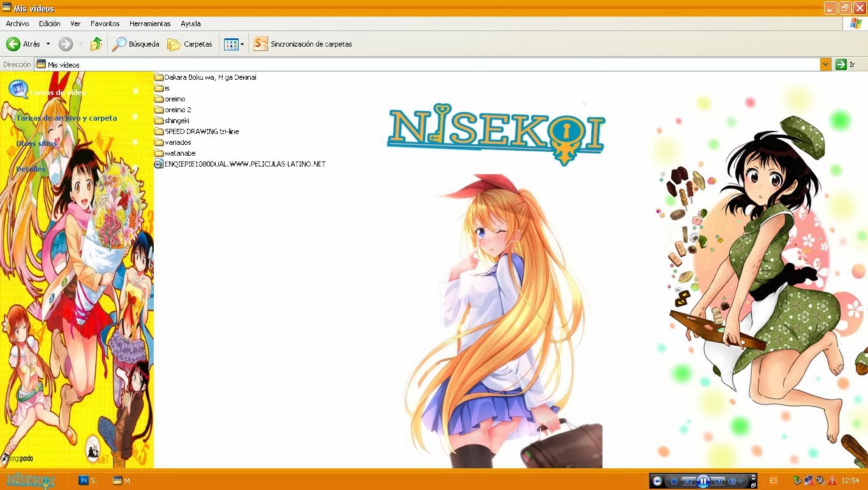This screenshot has height=490, width=868.
Task: Open the Ayuda menu
Action: 191,24
